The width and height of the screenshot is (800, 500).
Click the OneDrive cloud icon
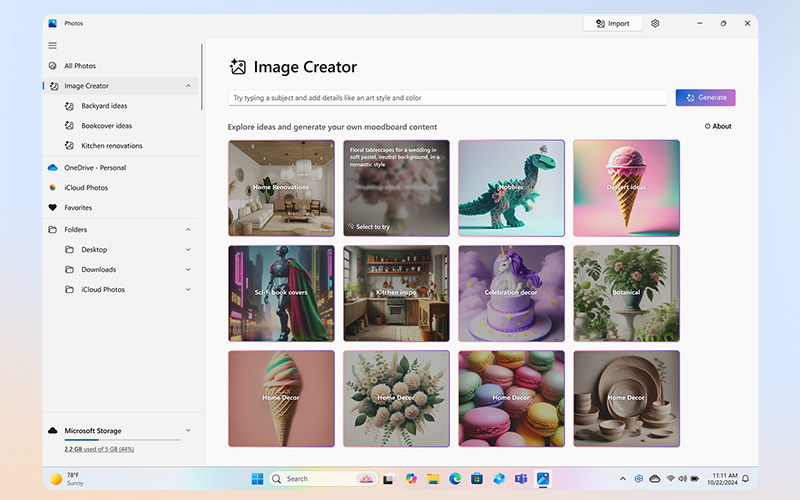[x=53, y=167]
